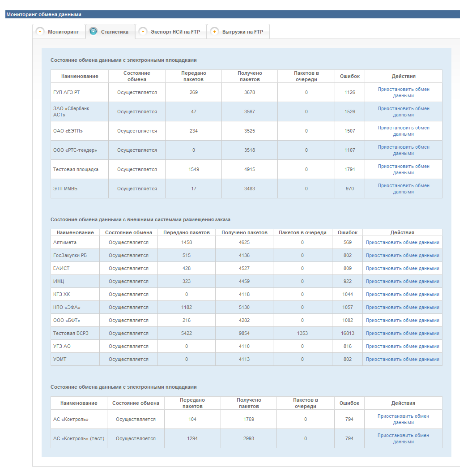
Task: Click received packets value 4915 for Тестовая площадка
Action: tap(250, 169)
